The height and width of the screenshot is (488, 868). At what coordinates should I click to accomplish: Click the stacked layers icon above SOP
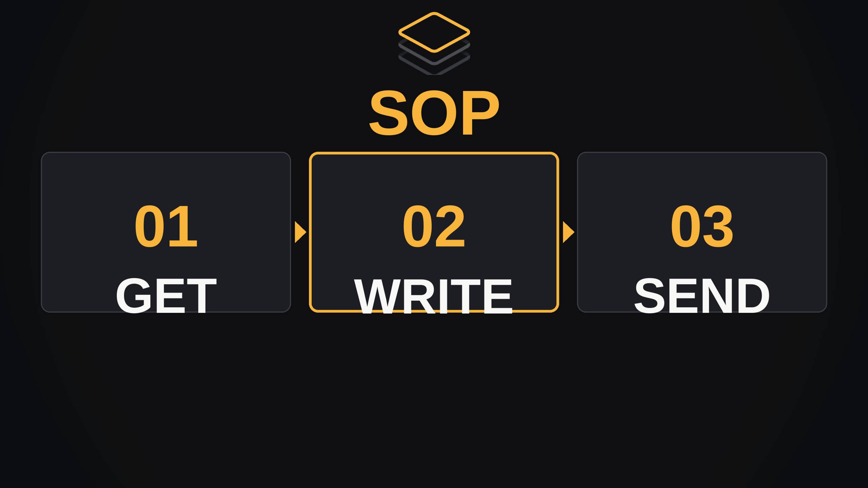434,43
